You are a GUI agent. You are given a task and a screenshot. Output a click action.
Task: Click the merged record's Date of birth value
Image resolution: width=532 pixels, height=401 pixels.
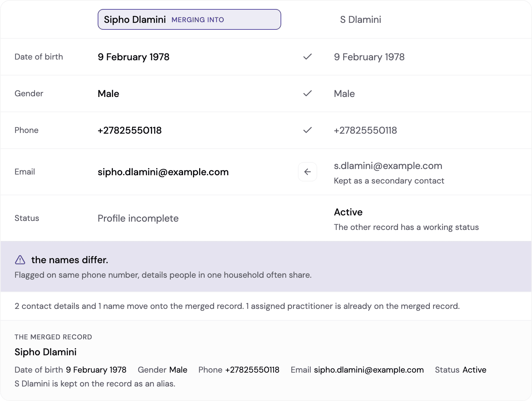96,370
